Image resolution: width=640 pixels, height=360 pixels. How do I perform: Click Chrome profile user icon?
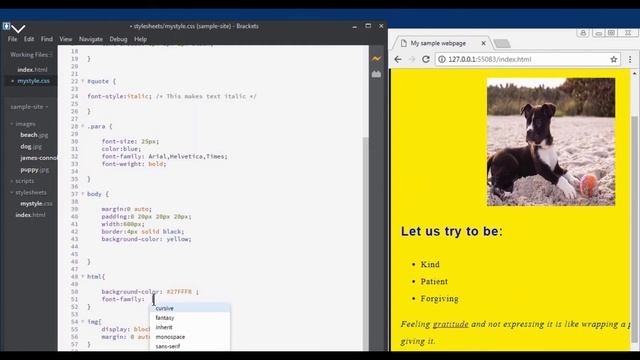click(x=583, y=33)
